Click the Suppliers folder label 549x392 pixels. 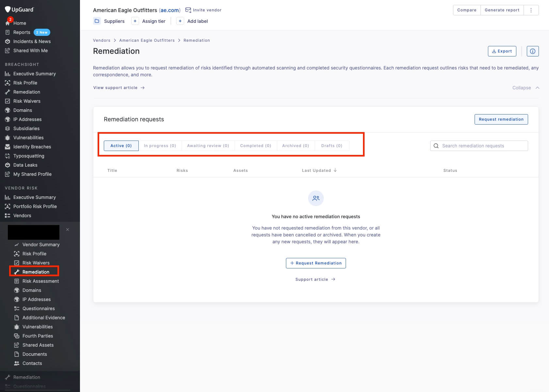pos(114,21)
